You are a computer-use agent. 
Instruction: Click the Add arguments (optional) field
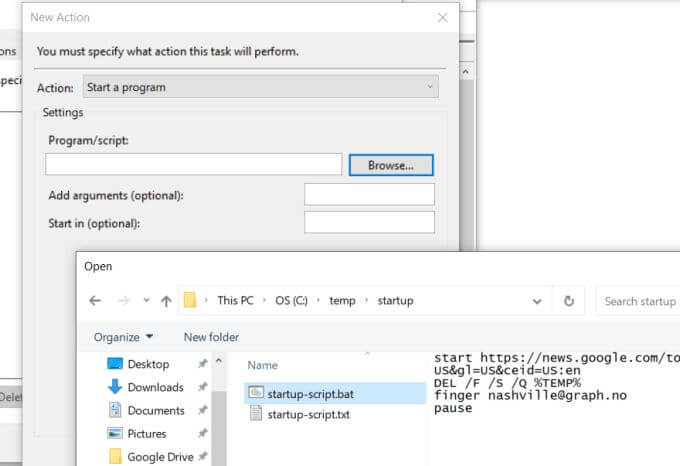[369, 194]
